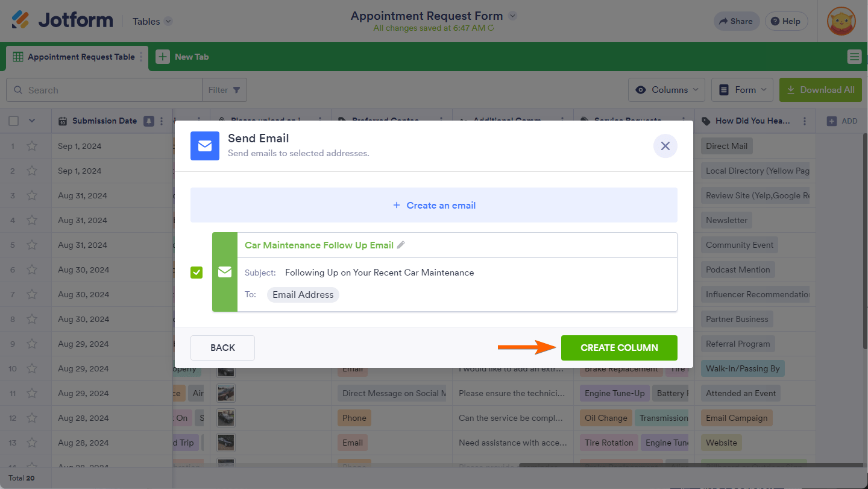The height and width of the screenshot is (489, 868).
Task: Open the user avatar menu
Action: coord(841,22)
